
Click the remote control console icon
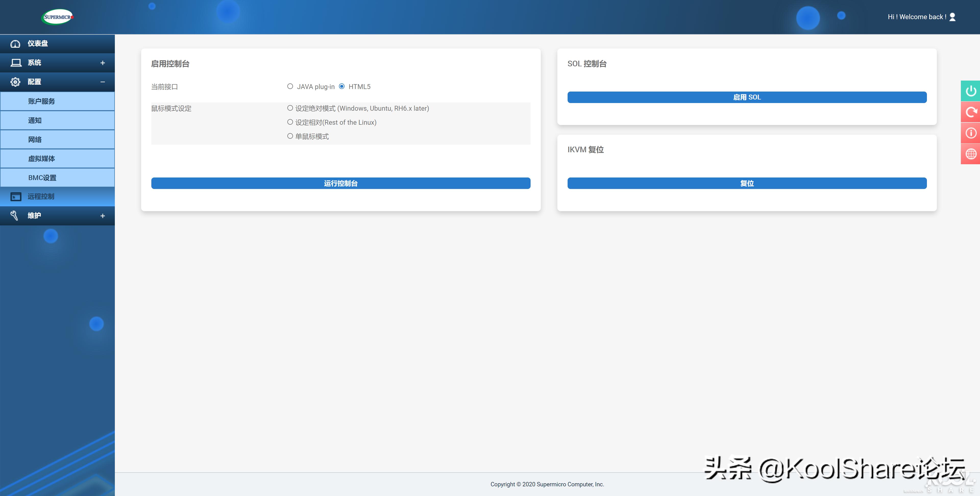click(x=16, y=197)
